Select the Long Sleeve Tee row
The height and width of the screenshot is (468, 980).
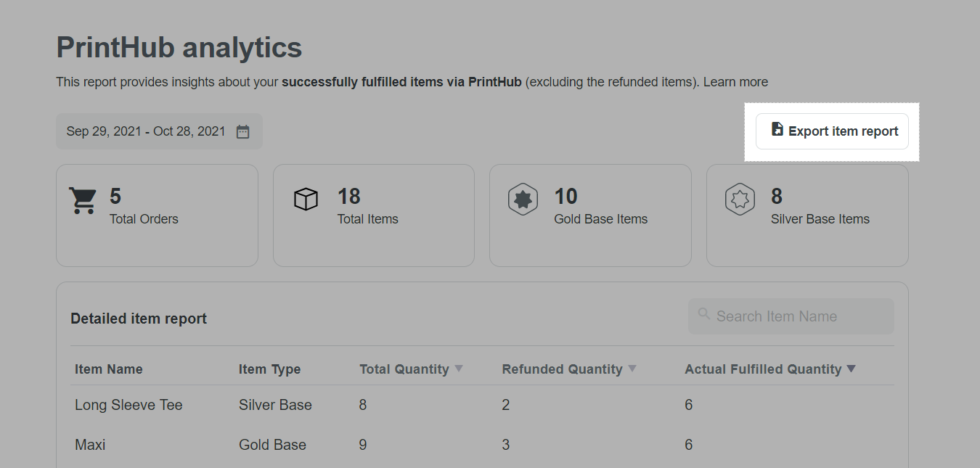pos(128,405)
